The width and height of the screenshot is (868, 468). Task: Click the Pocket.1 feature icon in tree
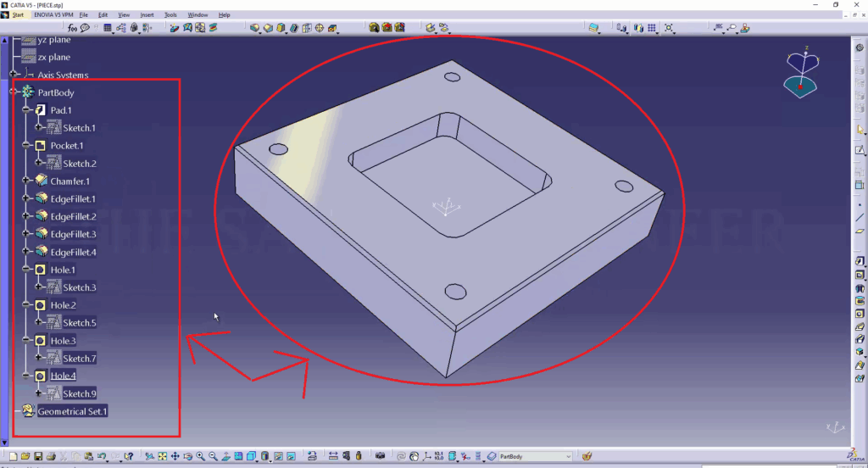(40, 146)
